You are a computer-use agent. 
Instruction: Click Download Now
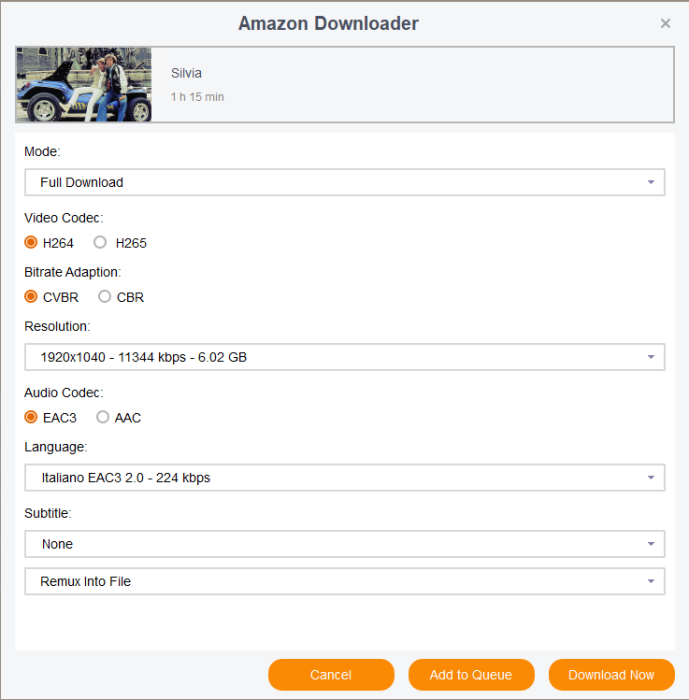coord(611,675)
